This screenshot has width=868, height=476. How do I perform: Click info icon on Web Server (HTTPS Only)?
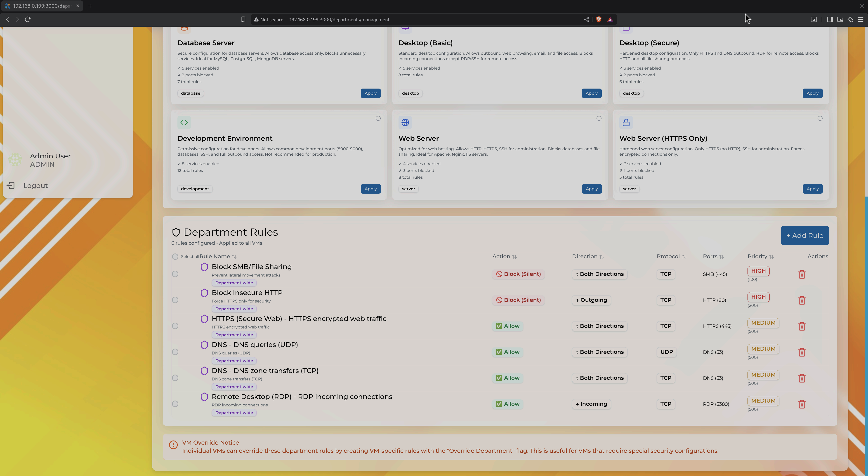tap(820, 119)
